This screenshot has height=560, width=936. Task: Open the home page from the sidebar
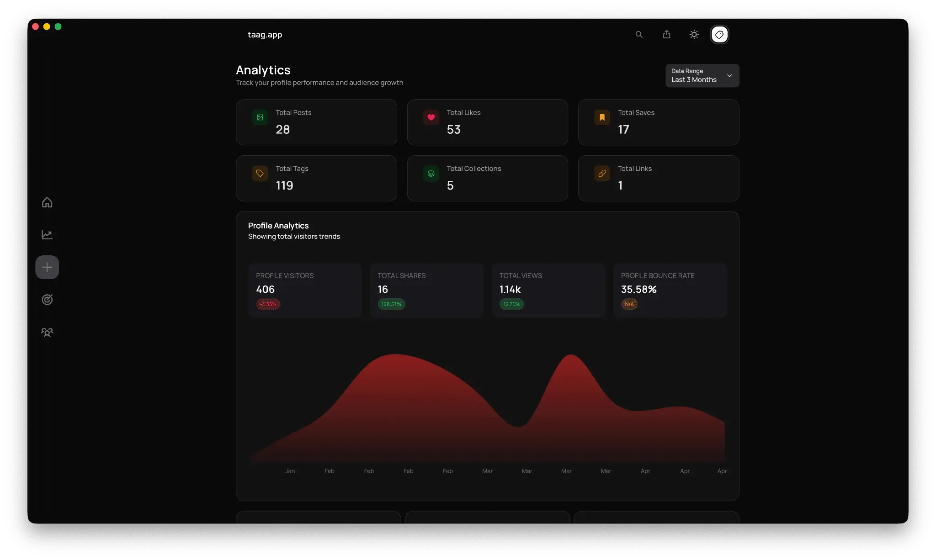(x=47, y=202)
